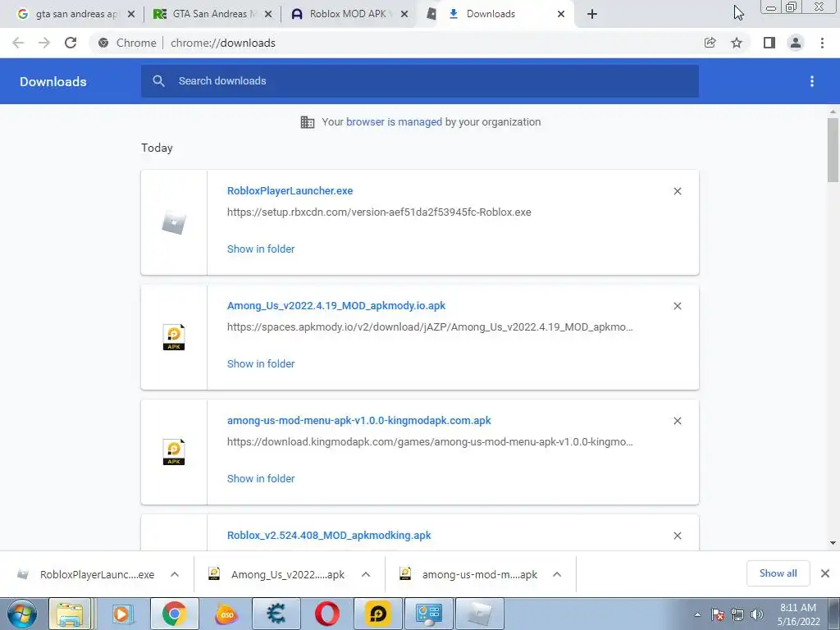Screen dimensions: 840x630
Task: Click the Roblox file icon thumbnail
Action: [x=174, y=223]
